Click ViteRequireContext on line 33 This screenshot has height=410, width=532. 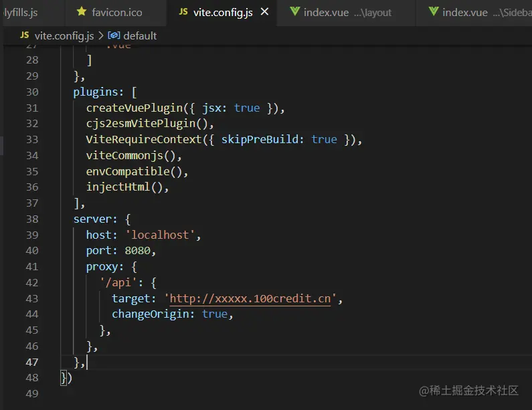[x=144, y=139]
